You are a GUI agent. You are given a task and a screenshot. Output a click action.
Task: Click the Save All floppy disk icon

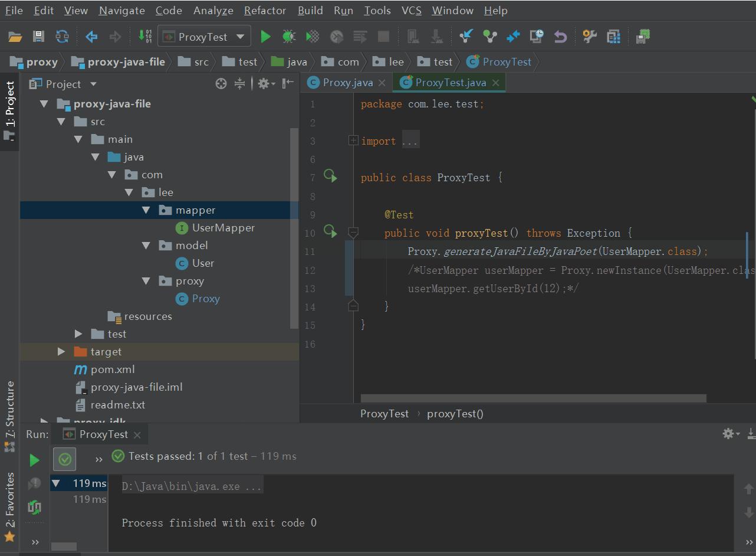pyautogui.click(x=38, y=37)
